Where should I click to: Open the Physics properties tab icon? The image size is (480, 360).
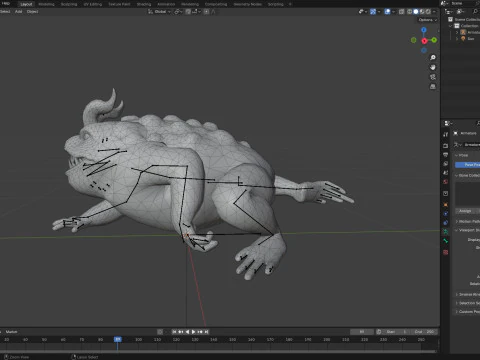click(446, 214)
